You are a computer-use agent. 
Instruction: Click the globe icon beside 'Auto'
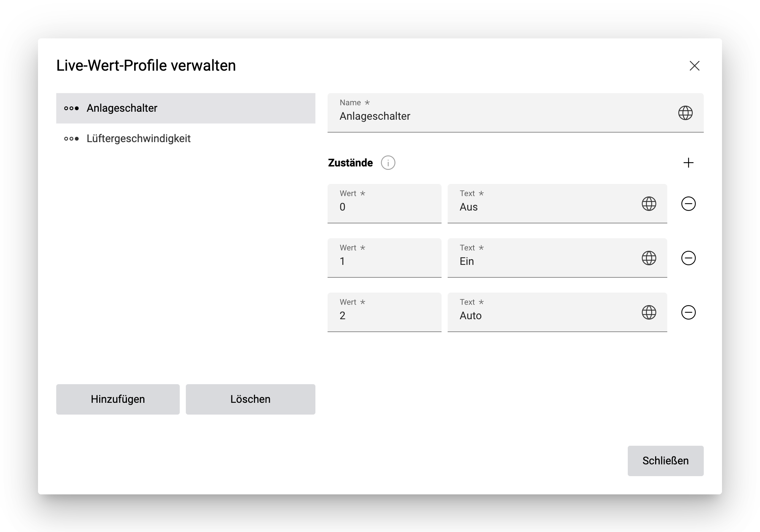[649, 313]
